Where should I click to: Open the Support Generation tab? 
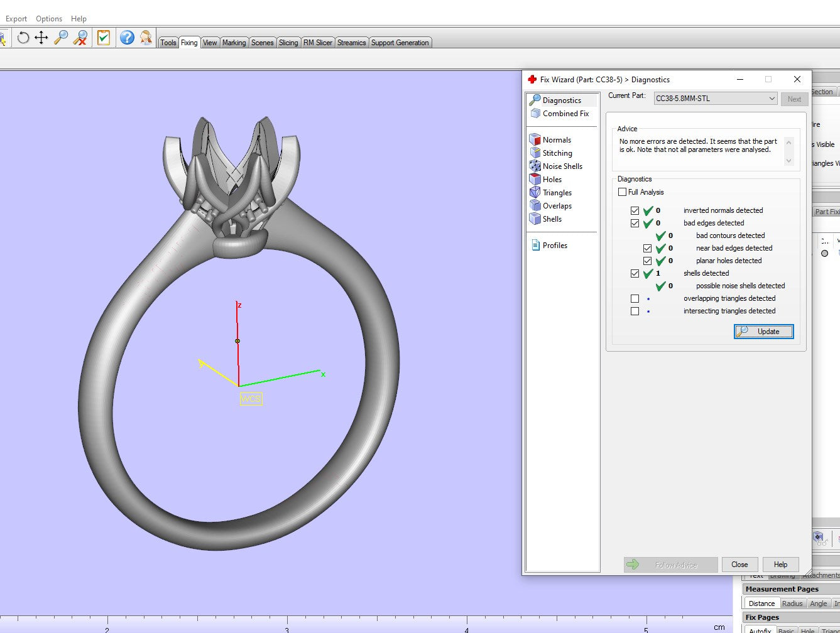click(x=400, y=43)
